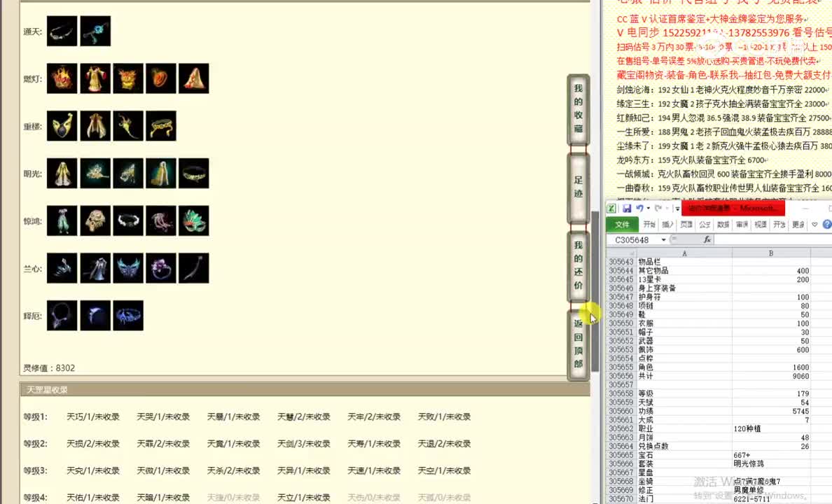The height and width of the screenshot is (504, 832).
Task: Open Excel Help via the blue question mark icon
Action: pyautogui.click(x=826, y=224)
